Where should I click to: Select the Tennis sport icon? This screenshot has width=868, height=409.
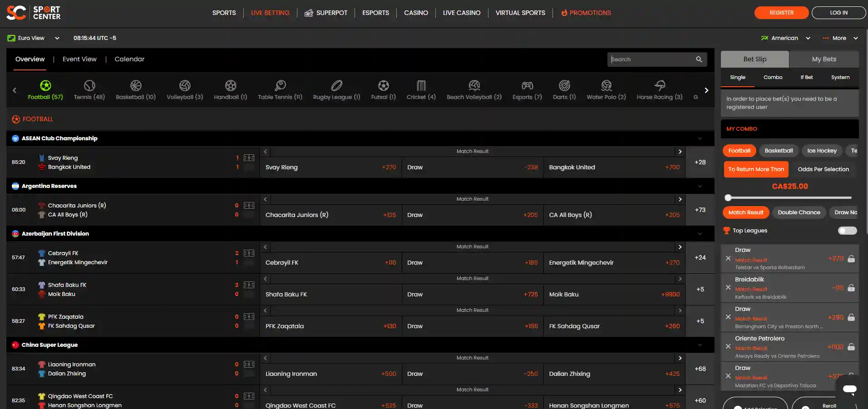89,85
